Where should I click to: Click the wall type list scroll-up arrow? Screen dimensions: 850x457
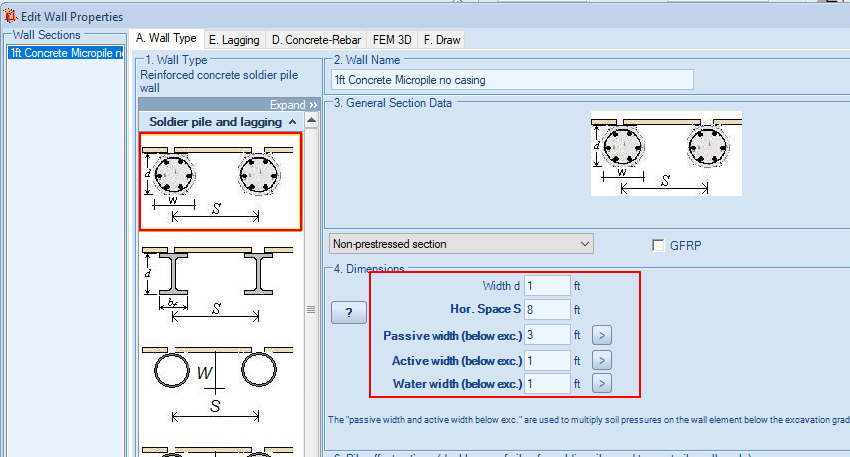[311, 120]
